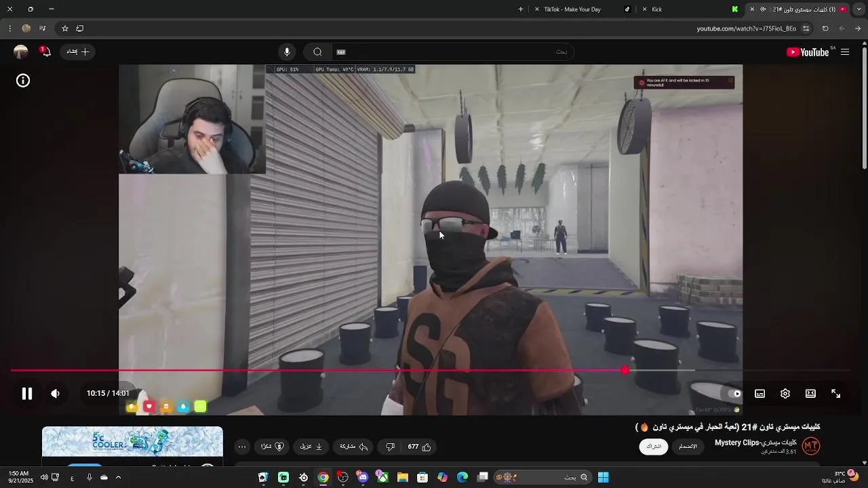Close the Kick tab
This screenshot has height=488, width=868.
[x=644, y=9]
